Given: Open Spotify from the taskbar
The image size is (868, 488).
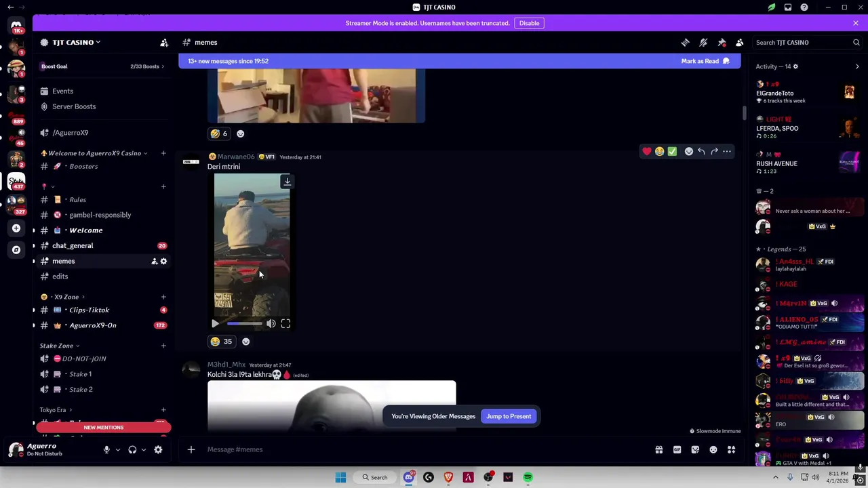Looking at the screenshot, I should coord(528,477).
